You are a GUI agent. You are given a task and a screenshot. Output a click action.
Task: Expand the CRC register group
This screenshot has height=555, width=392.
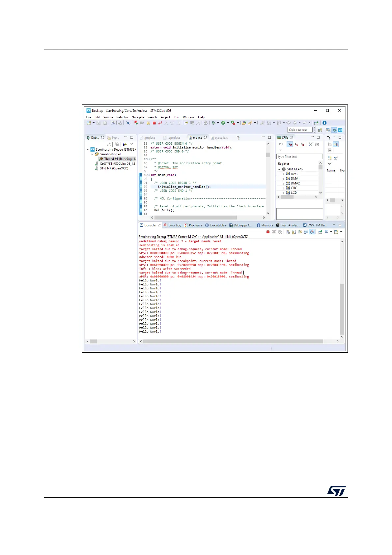tap(283, 188)
